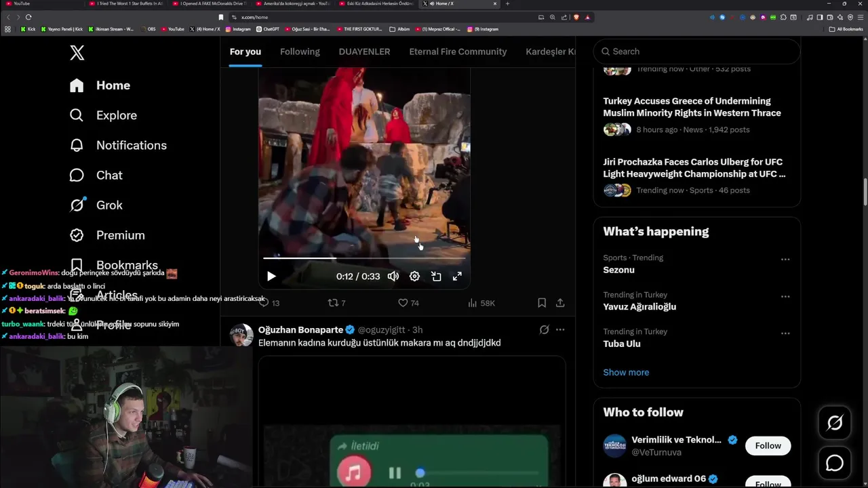Open the floating Grok button
The height and width of the screenshot is (488, 868).
click(835, 423)
